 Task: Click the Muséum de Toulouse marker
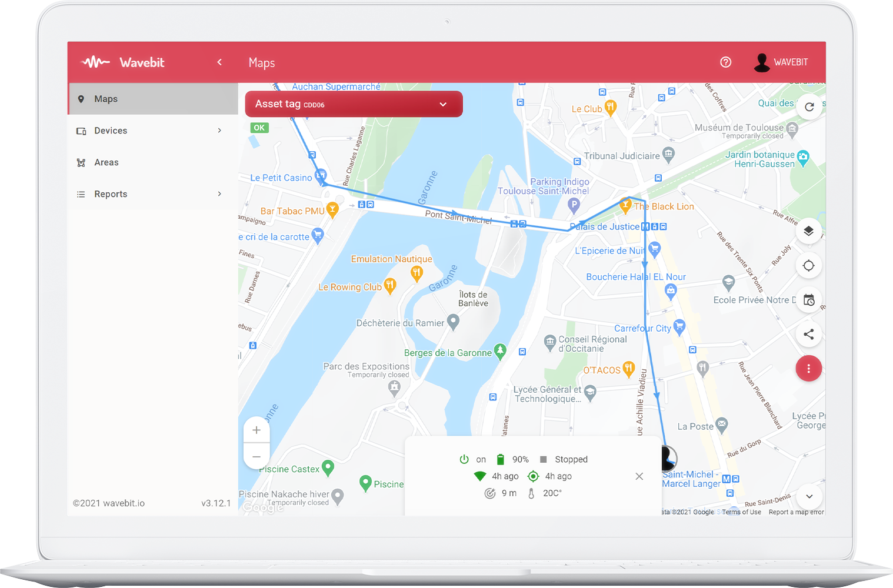792,129
